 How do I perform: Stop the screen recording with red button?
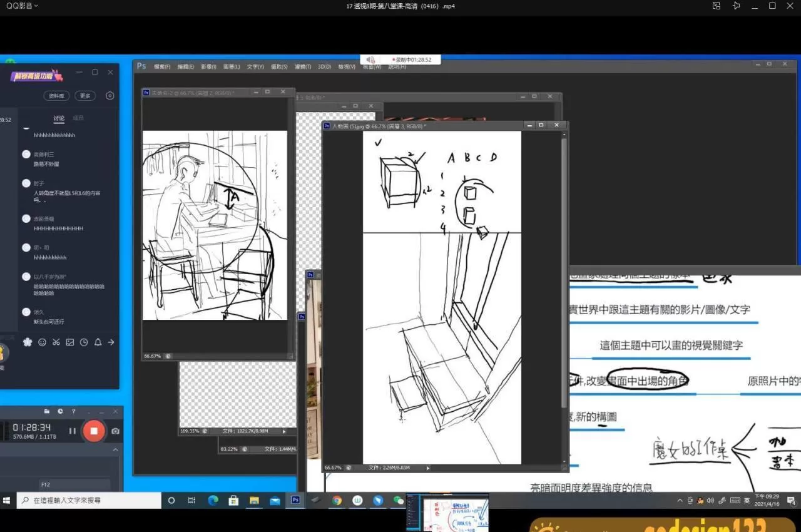pos(94,431)
